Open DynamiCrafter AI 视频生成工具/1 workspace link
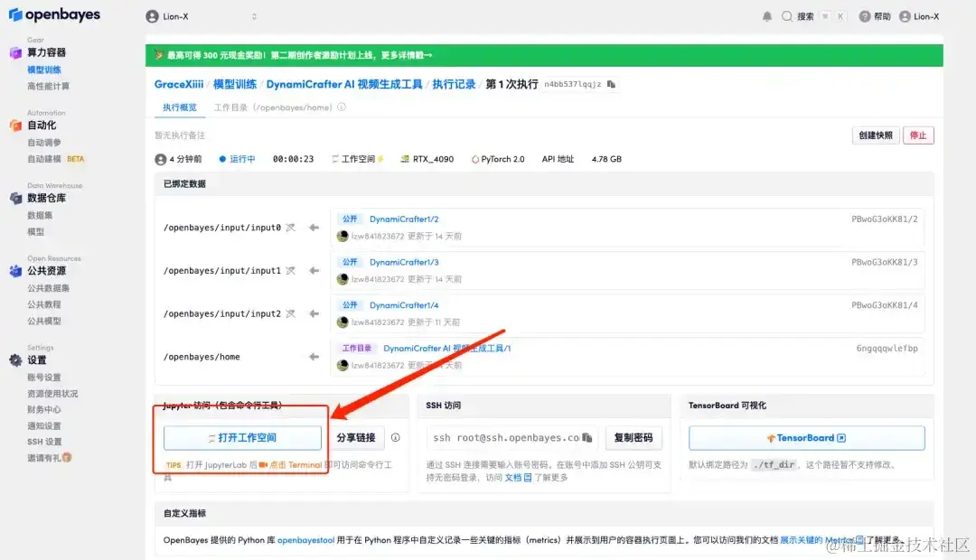The image size is (976, 560). coord(447,349)
